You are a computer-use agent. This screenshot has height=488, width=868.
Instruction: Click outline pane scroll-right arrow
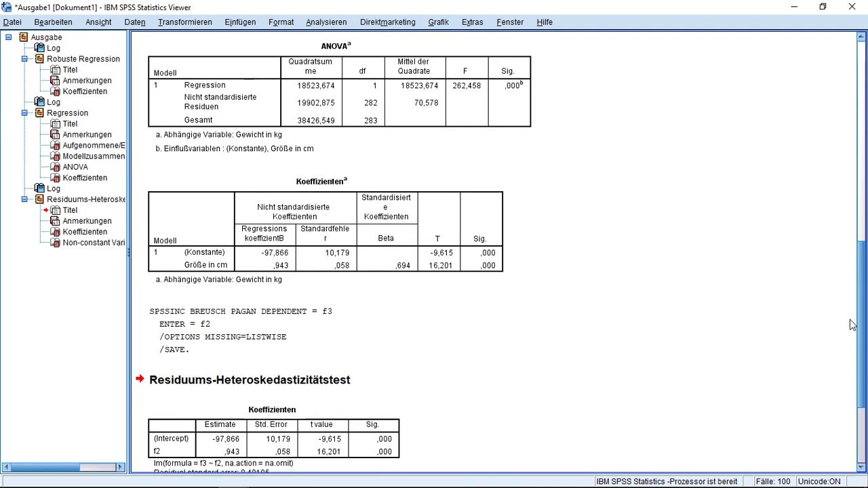pos(121,467)
